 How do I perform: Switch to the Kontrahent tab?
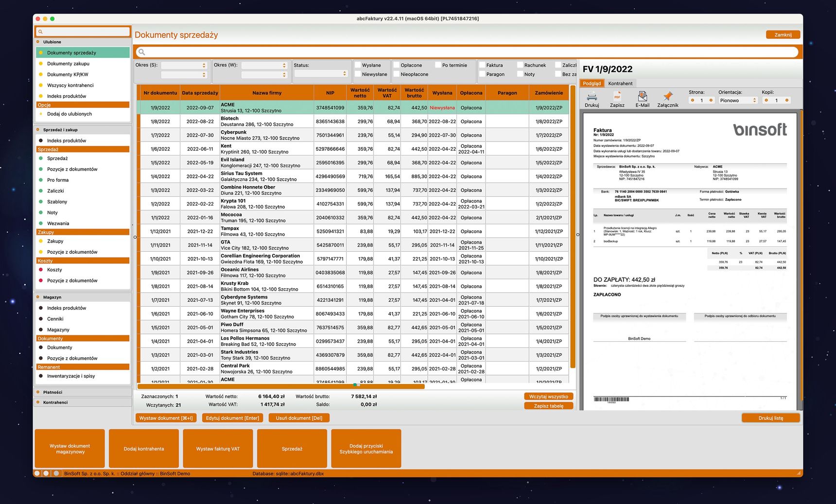[x=620, y=83]
